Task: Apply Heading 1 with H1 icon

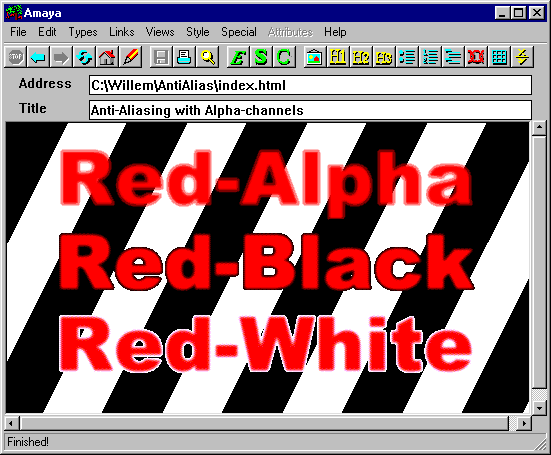Action: click(338, 57)
